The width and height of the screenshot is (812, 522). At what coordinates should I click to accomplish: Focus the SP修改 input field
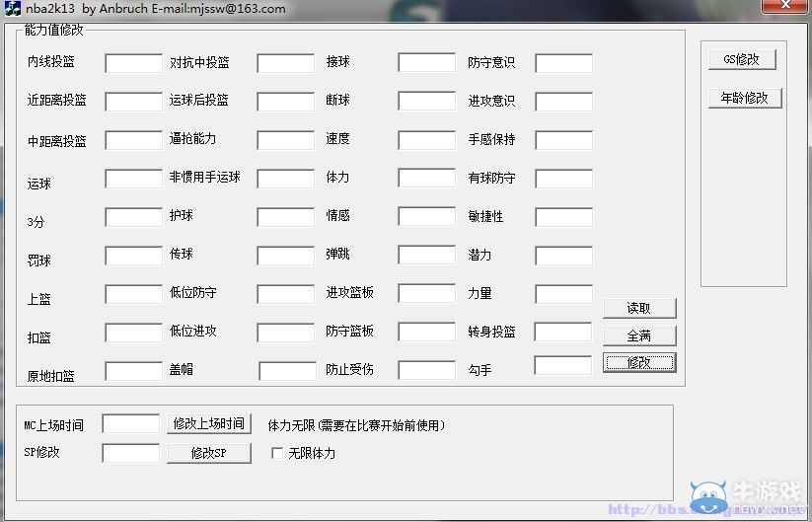131,453
